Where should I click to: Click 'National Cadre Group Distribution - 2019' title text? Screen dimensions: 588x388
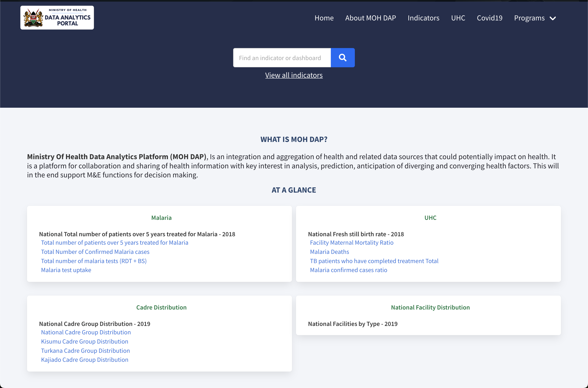pyautogui.click(x=95, y=324)
